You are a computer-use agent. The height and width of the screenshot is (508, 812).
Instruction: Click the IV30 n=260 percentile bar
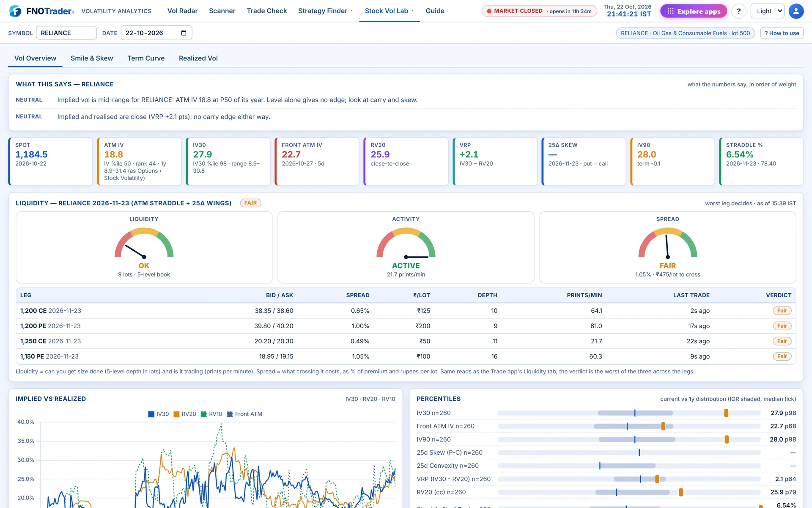[x=629, y=413]
